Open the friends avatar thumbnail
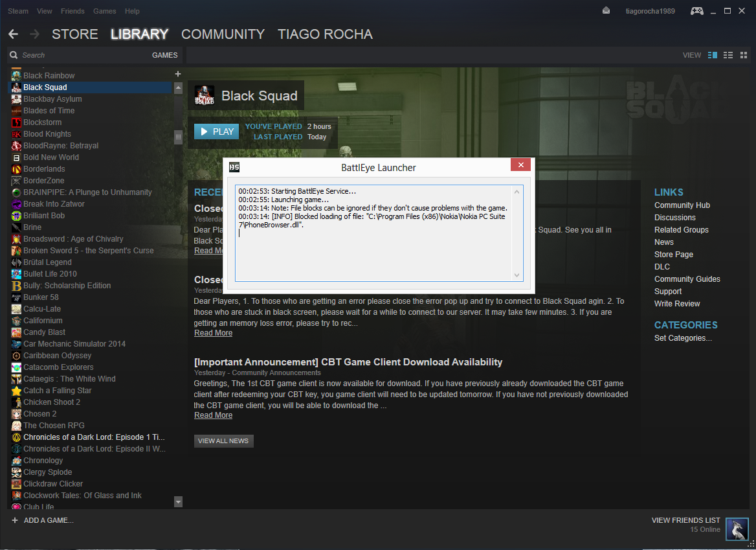Screen dimensions: 756x550 (x=737, y=529)
